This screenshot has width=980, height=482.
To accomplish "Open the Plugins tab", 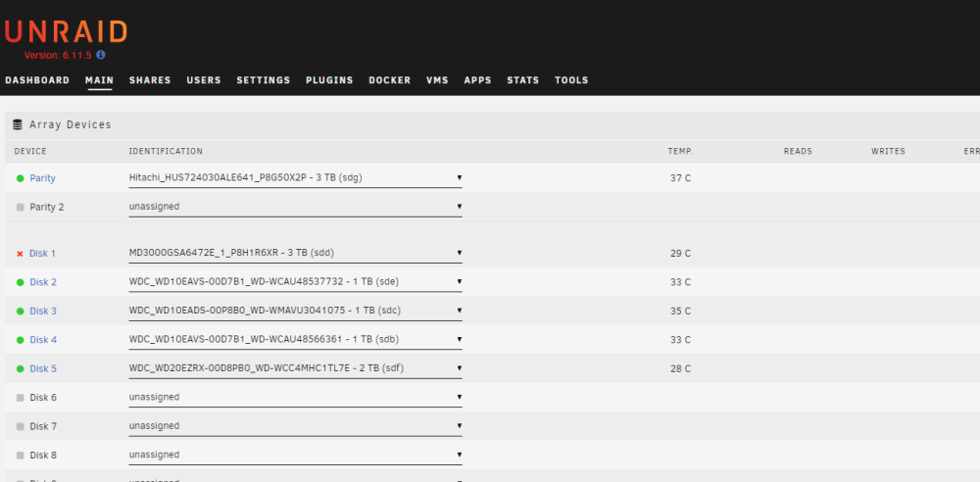I will click(x=329, y=80).
